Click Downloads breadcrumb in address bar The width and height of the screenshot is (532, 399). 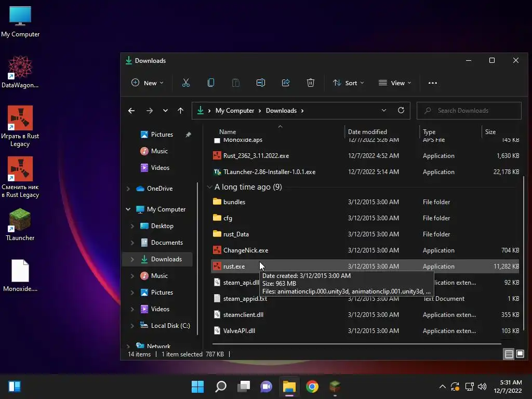pos(281,111)
